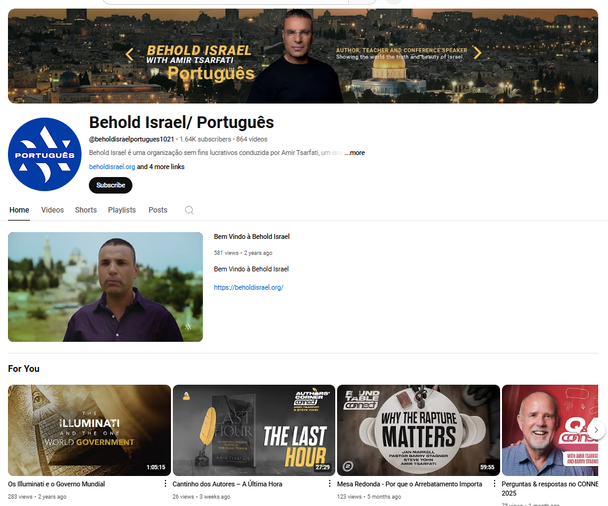The width and height of the screenshot is (608, 506).
Task: Open options menu for Mesa Redonda video
Action: coord(494,484)
